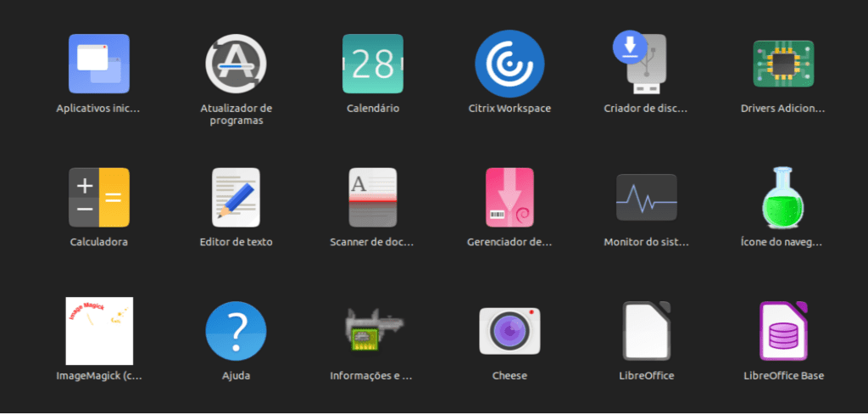Click the "Informações e …" label
868x415 pixels.
click(x=371, y=376)
